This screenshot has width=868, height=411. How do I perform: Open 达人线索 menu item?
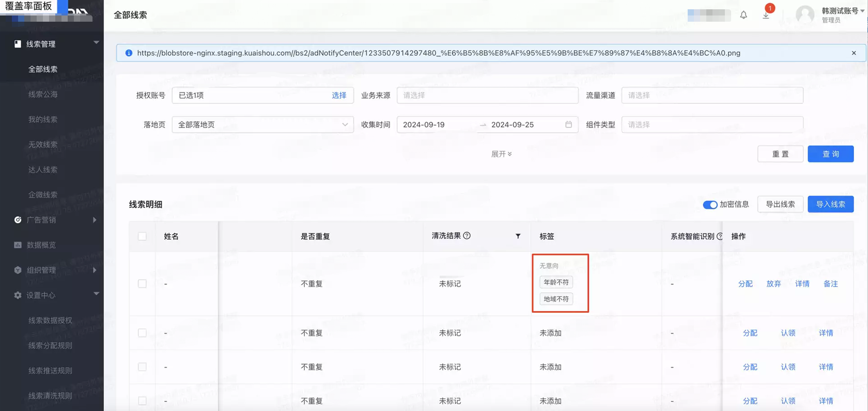tap(43, 169)
